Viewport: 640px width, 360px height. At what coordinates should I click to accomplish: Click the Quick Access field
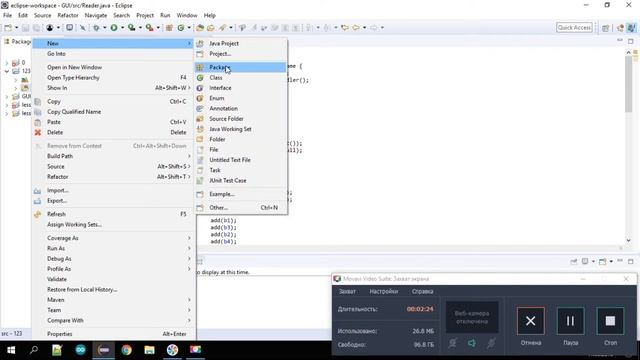coord(574,27)
